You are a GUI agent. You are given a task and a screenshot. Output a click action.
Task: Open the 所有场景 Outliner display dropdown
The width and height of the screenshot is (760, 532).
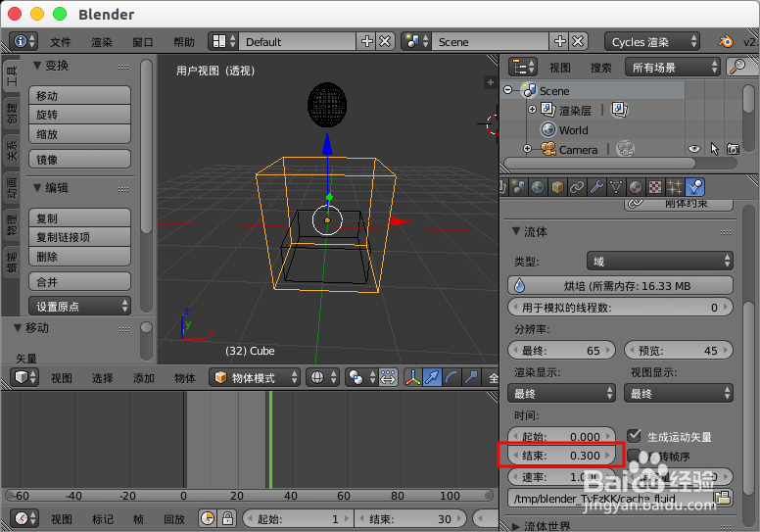[x=672, y=67]
